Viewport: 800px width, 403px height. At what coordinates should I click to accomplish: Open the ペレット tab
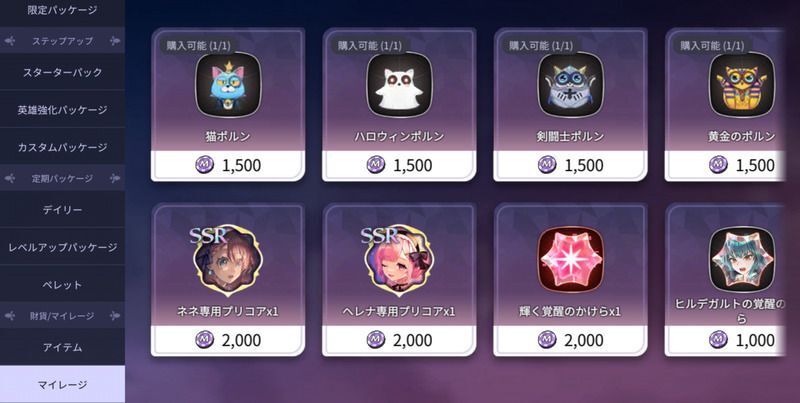[x=62, y=285]
